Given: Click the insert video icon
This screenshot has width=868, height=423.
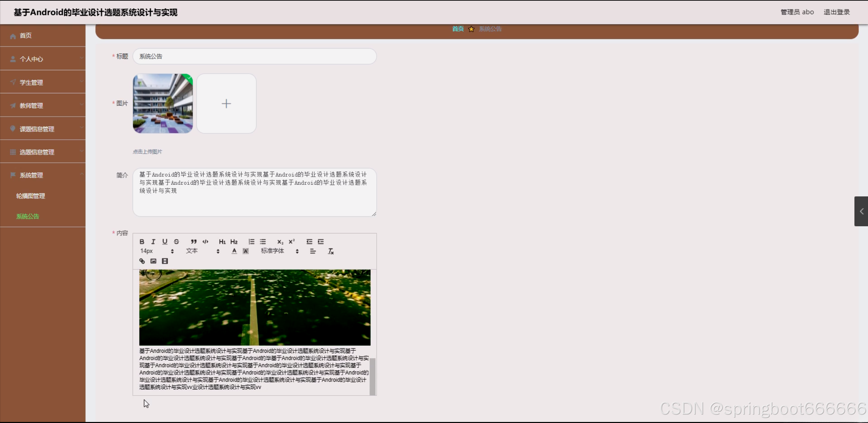Looking at the screenshot, I should pyautogui.click(x=165, y=261).
